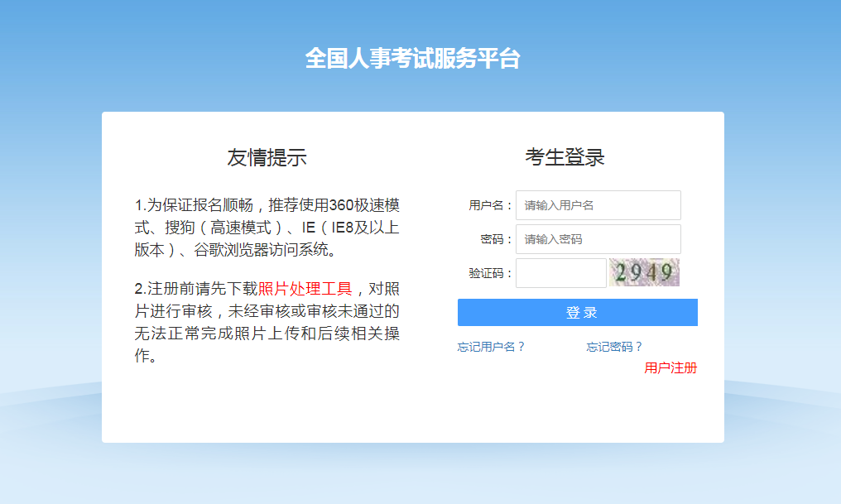Open the 忘记密码？ link
Viewport: 841px width, 504px height.
coord(615,347)
